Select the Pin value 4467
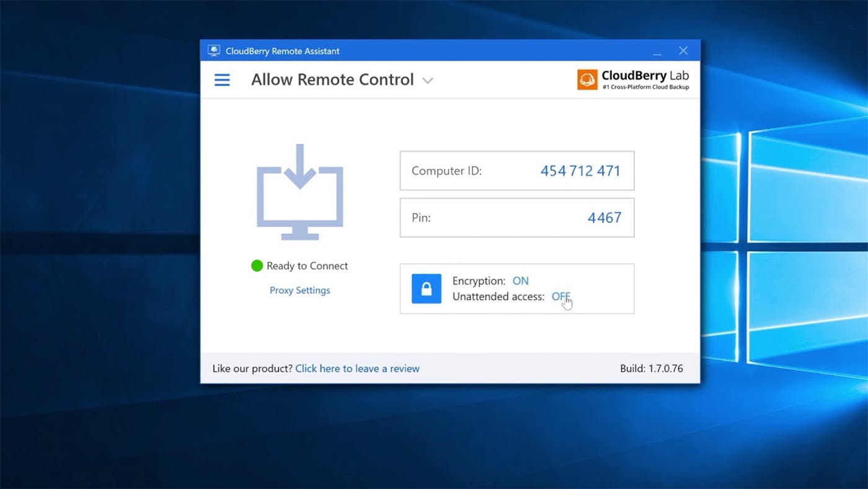Image resolution: width=868 pixels, height=489 pixels. click(604, 218)
